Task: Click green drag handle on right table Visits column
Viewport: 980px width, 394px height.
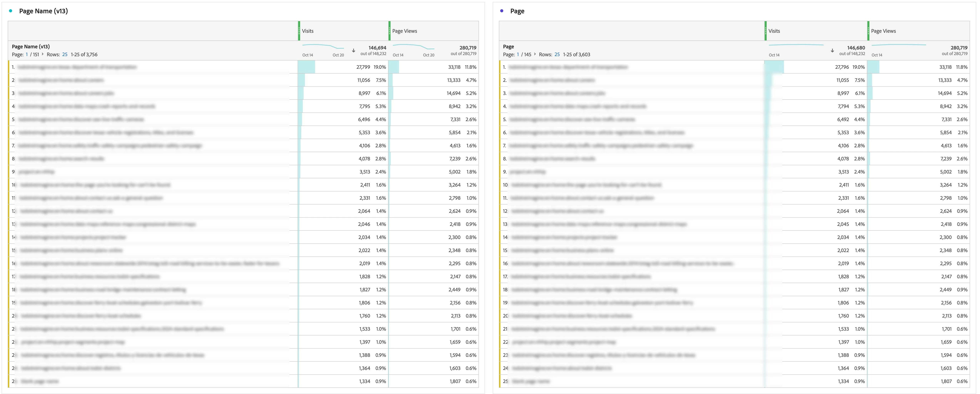Action: pyautogui.click(x=765, y=31)
